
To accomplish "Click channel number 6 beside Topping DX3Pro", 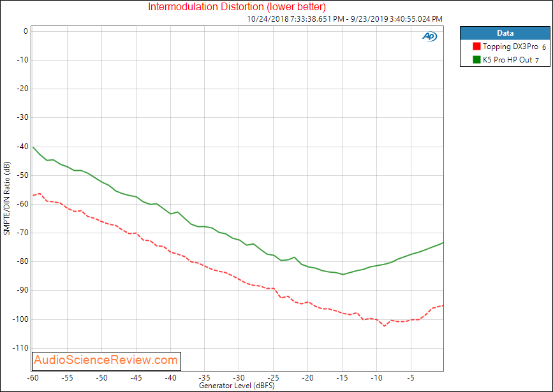I will click(544, 47).
